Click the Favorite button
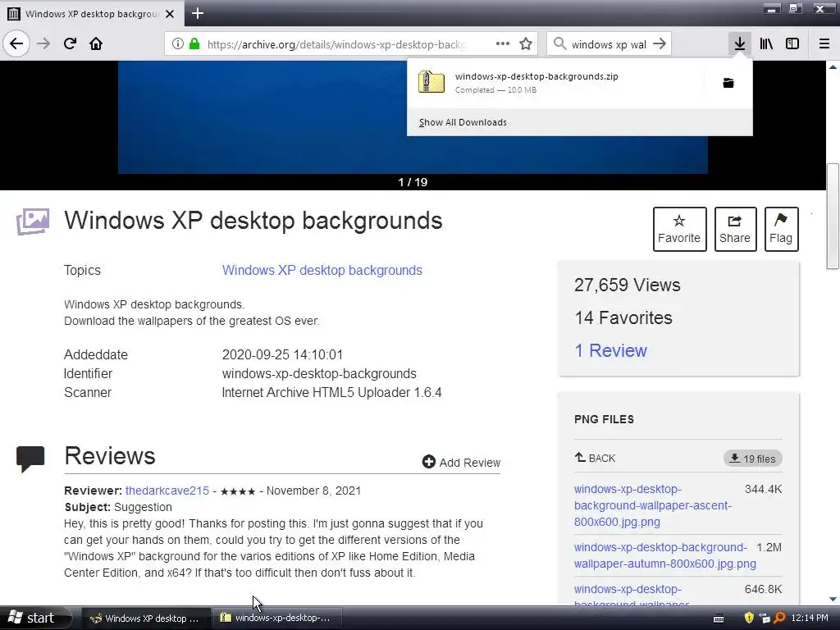840x630 pixels. click(x=679, y=230)
